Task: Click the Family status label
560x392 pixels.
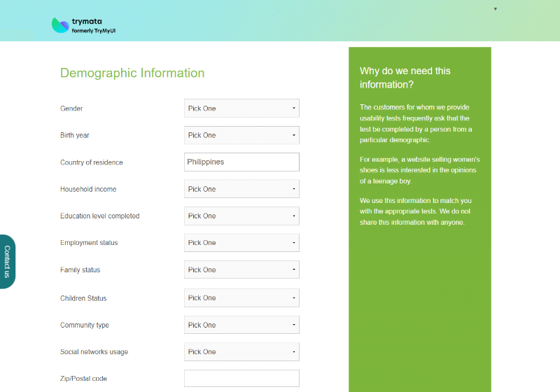Action: coord(80,270)
